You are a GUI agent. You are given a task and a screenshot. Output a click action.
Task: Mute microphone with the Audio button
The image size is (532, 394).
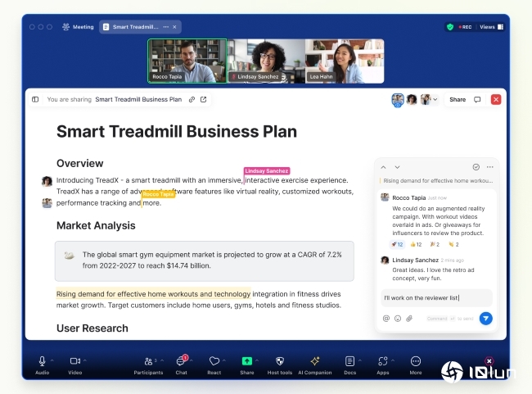(42, 365)
